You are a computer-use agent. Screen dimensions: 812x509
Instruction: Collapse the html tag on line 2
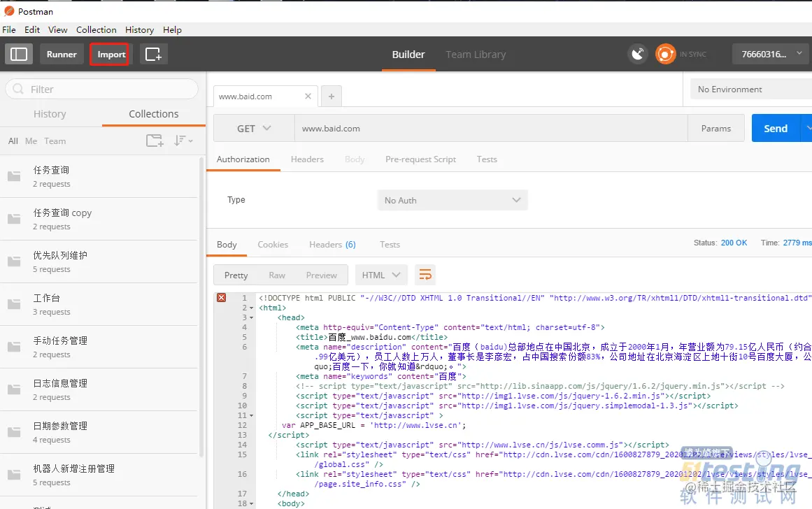point(252,308)
